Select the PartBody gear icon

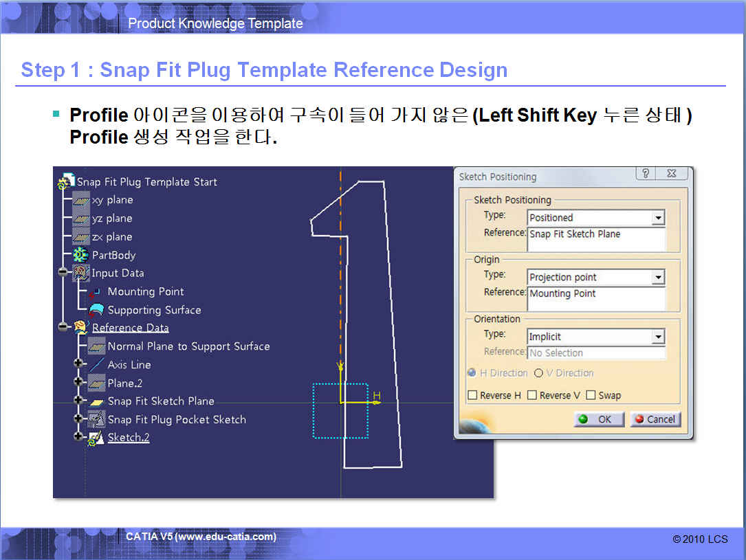click(x=81, y=255)
